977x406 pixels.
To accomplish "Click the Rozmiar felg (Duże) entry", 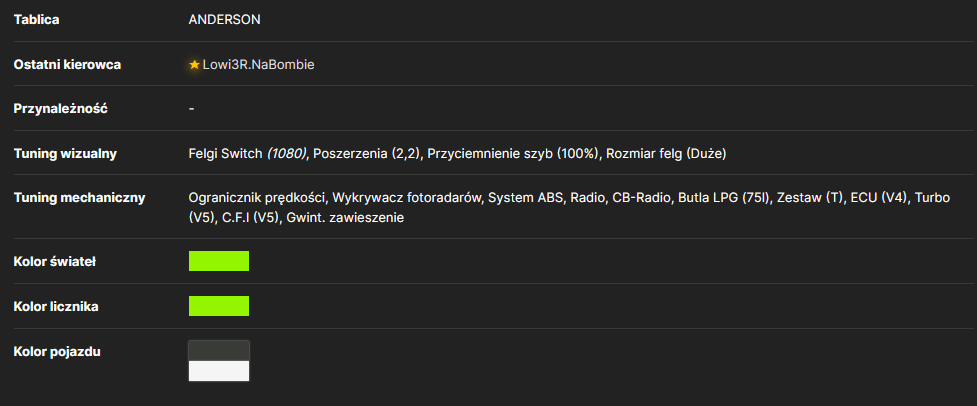I will [x=664, y=154].
